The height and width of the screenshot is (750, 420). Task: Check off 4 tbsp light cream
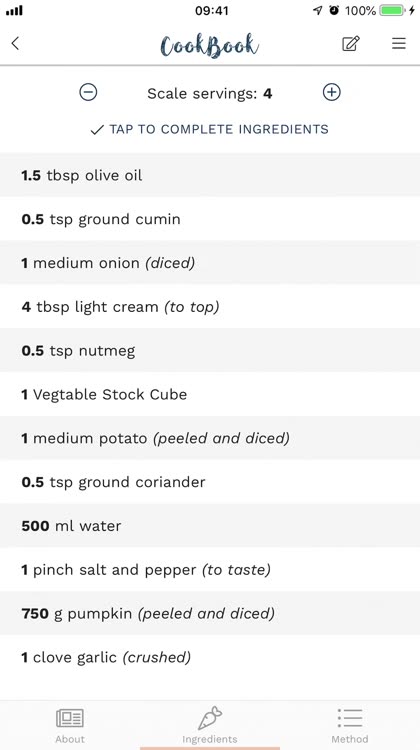click(x=210, y=307)
